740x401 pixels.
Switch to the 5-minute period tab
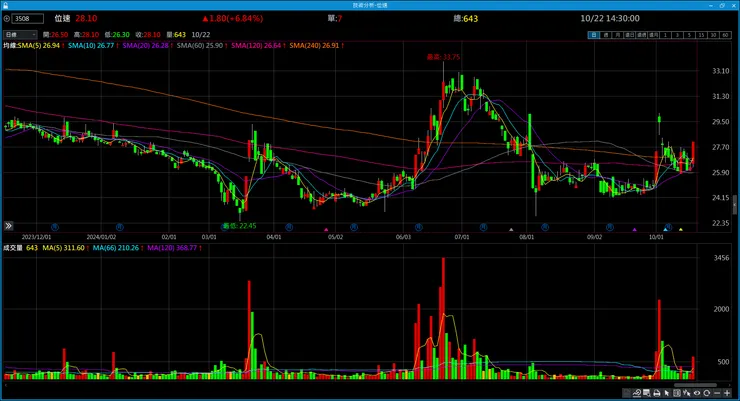tap(690, 35)
